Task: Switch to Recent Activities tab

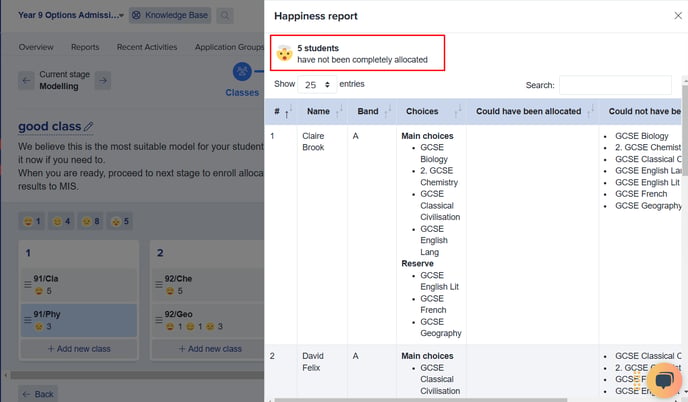Action: coord(147,47)
